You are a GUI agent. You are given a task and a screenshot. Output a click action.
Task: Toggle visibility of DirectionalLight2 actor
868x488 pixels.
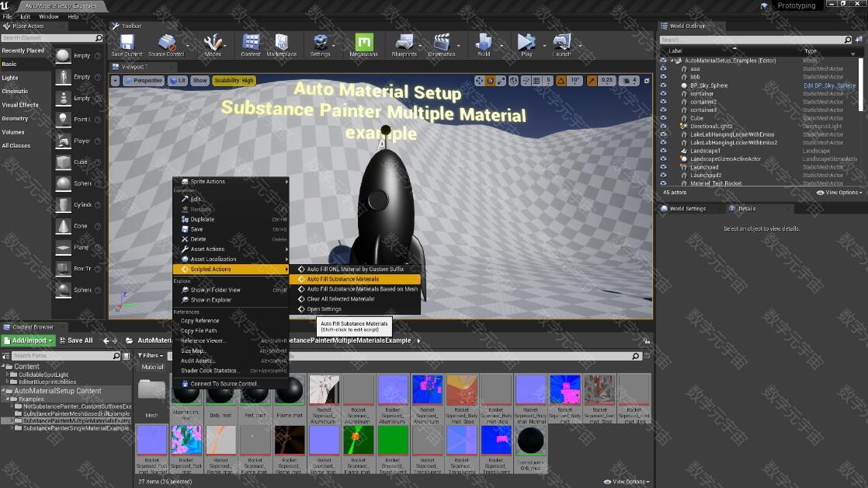click(663, 127)
